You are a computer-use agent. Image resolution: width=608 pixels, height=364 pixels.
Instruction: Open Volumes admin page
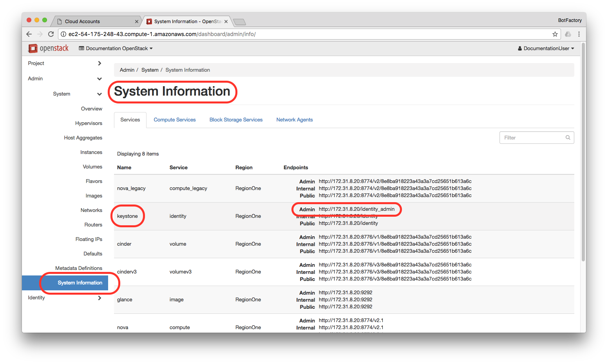(92, 167)
